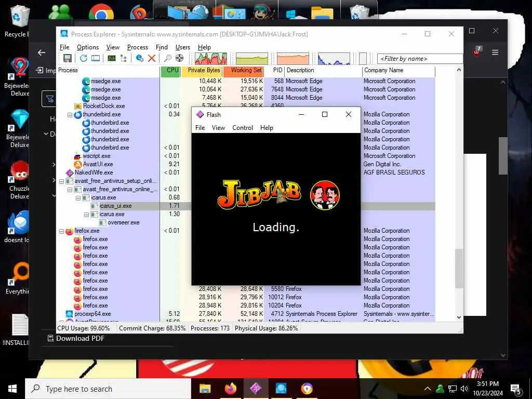Collapse the icarus.exe node with CPU 0.68
532x399 pixels.
(x=78, y=198)
